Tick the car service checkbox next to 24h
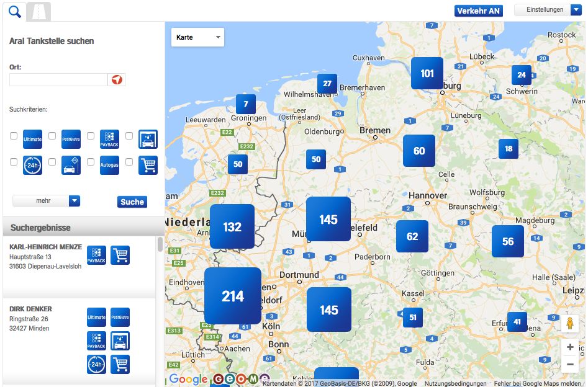Image resolution: width=588 pixels, height=387 pixels. click(52, 162)
